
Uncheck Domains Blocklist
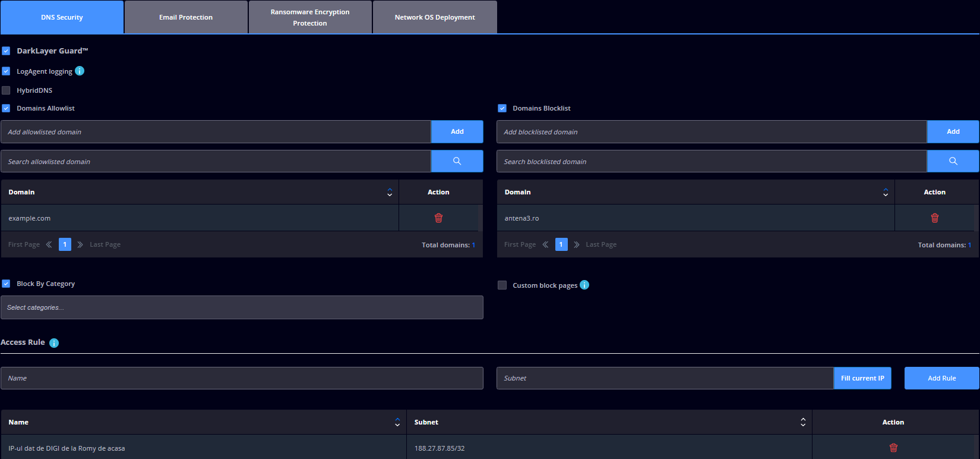(502, 108)
